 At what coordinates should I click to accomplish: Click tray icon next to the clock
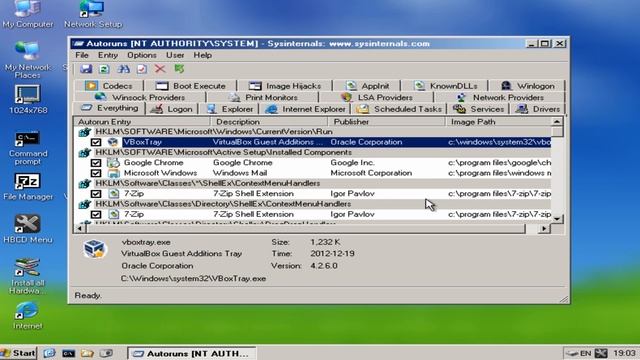(x=601, y=353)
